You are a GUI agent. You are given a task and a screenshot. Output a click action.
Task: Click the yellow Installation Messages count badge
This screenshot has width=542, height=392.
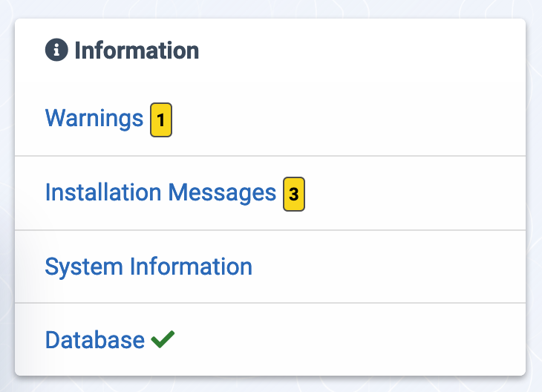[294, 194]
